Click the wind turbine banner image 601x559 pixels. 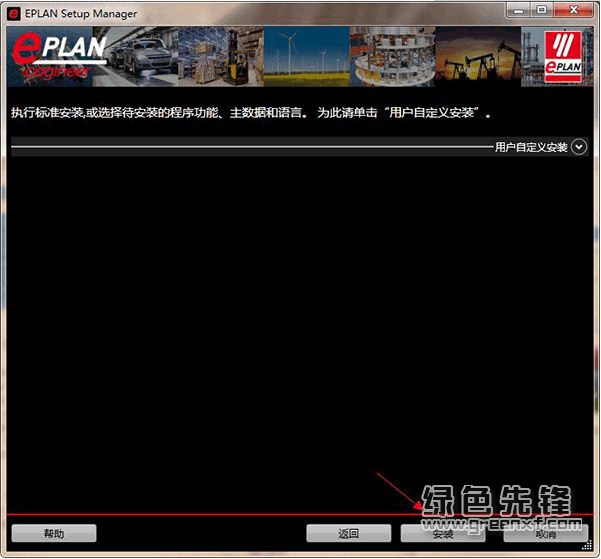point(307,56)
